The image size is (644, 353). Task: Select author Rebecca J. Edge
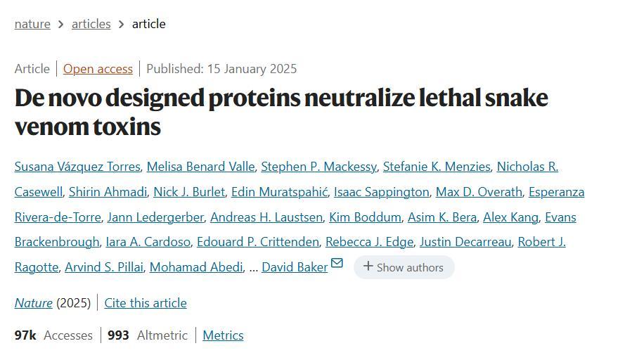pos(369,242)
